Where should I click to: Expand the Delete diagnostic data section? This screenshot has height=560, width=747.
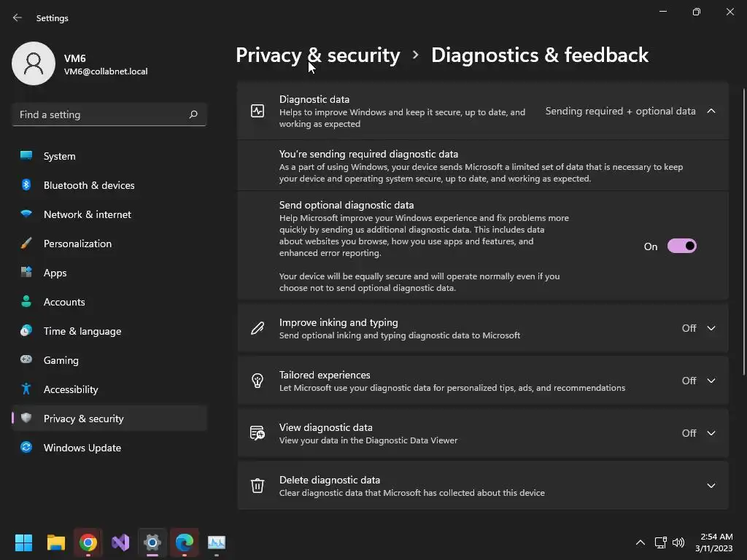click(711, 486)
